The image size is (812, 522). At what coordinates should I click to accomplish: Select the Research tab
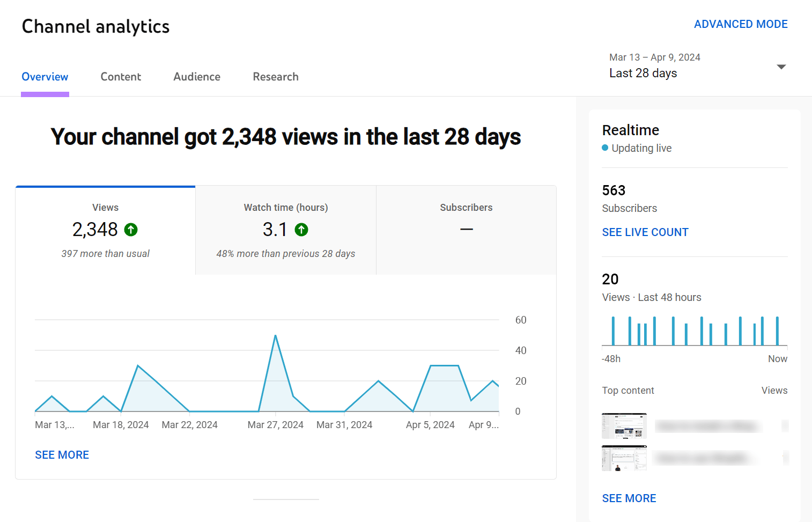point(275,77)
